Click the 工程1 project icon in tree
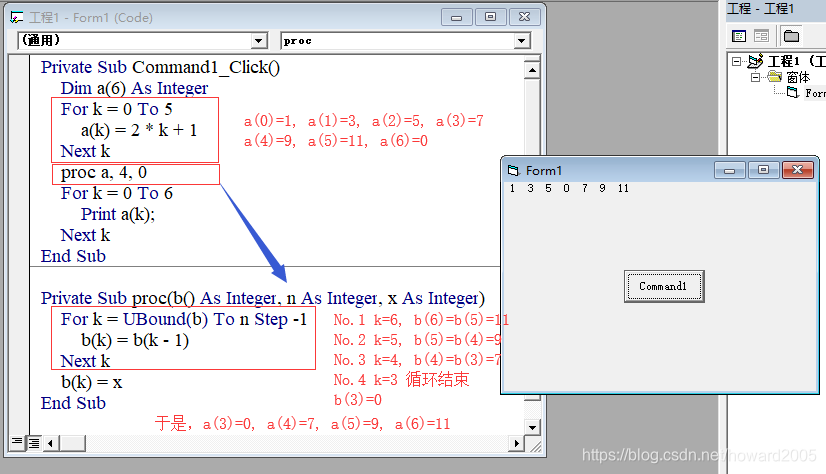The image size is (826, 474). tap(755, 61)
